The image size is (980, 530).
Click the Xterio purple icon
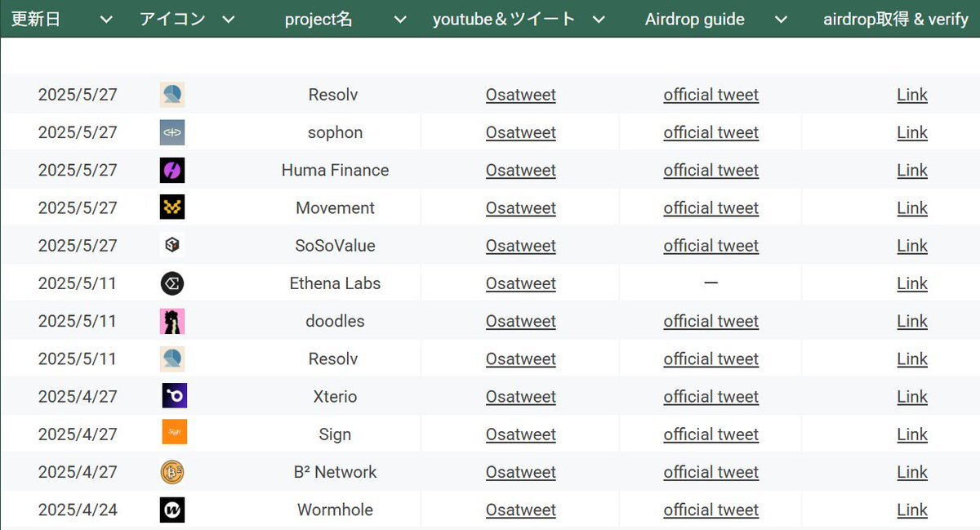(174, 396)
